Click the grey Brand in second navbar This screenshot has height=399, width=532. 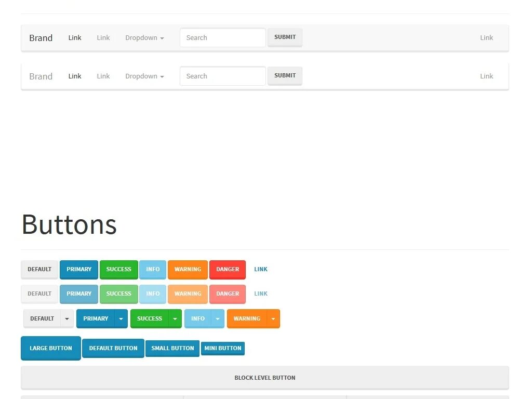pos(41,76)
